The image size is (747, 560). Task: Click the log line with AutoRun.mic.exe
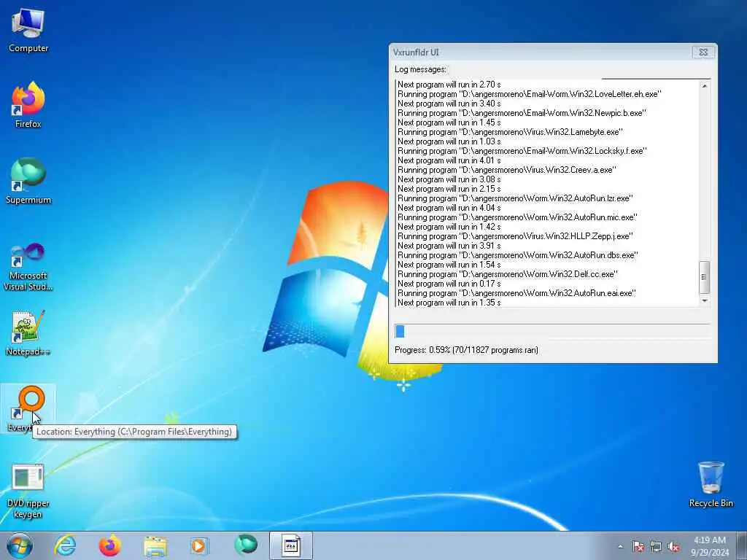click(x=517, y=217)
